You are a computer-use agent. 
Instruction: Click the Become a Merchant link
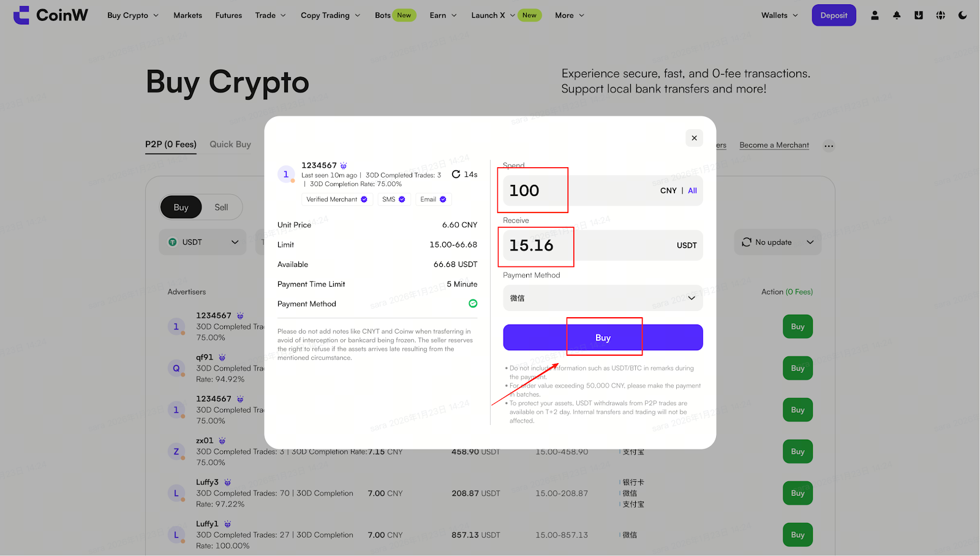774,145
